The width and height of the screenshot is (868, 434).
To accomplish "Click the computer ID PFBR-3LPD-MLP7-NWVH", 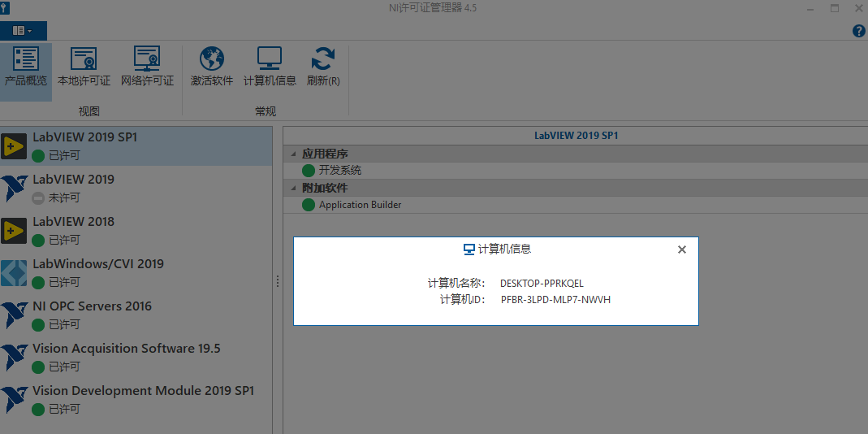I will tap(555, 301).
